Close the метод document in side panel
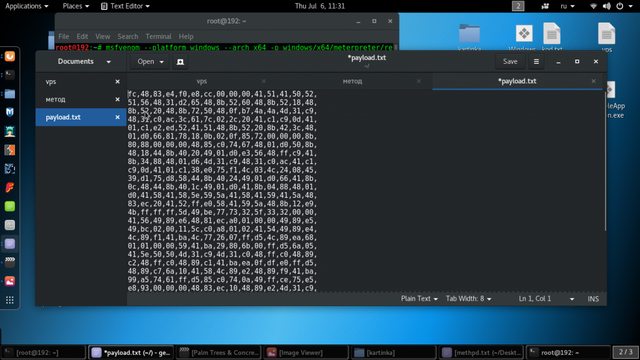This screenshot has width=640, height=360. point(118,99)
